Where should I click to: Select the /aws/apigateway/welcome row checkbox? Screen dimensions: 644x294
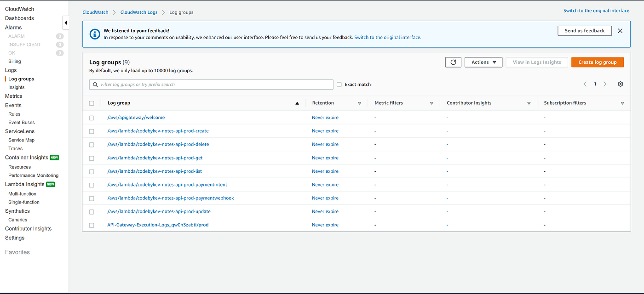pos(92,118)
